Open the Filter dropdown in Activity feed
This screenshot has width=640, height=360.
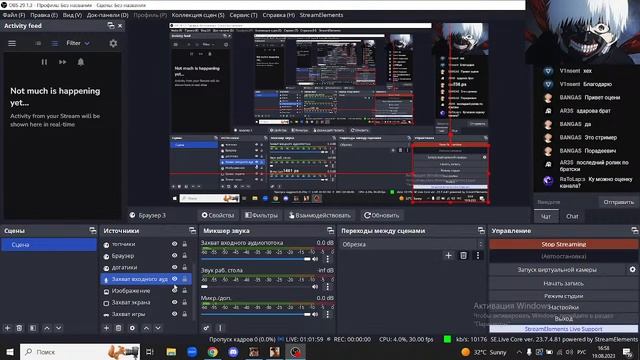pos(78,43)
